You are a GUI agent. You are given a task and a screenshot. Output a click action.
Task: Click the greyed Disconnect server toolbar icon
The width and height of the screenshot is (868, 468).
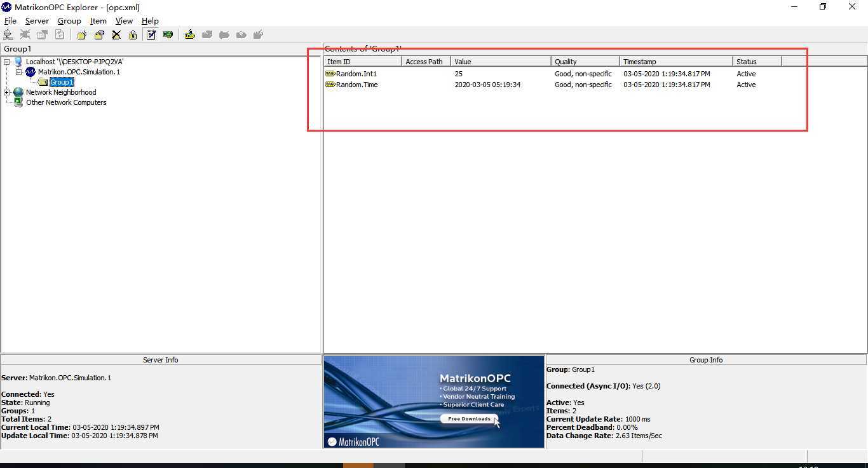(x=25, y=35)
